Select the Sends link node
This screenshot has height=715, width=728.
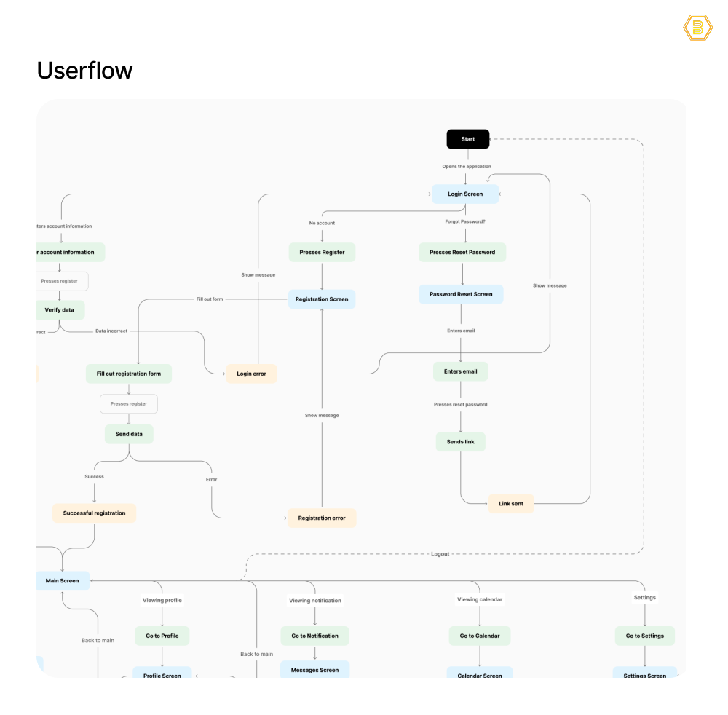click(460, 442)
